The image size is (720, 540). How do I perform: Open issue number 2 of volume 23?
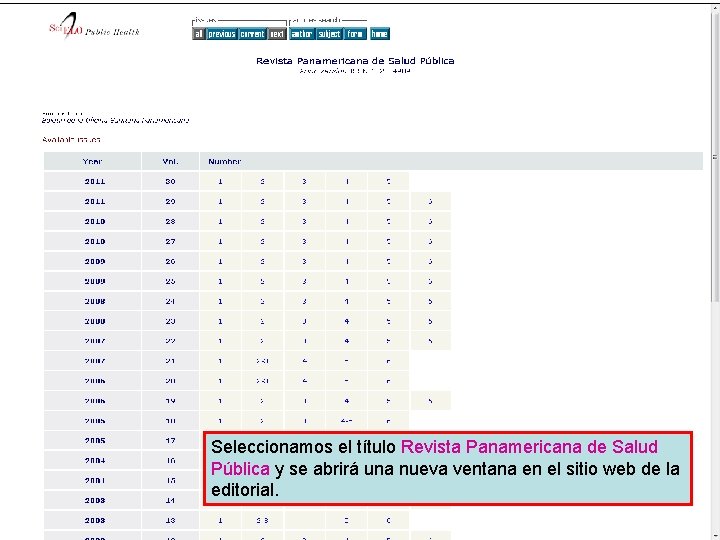pos(262,321)
